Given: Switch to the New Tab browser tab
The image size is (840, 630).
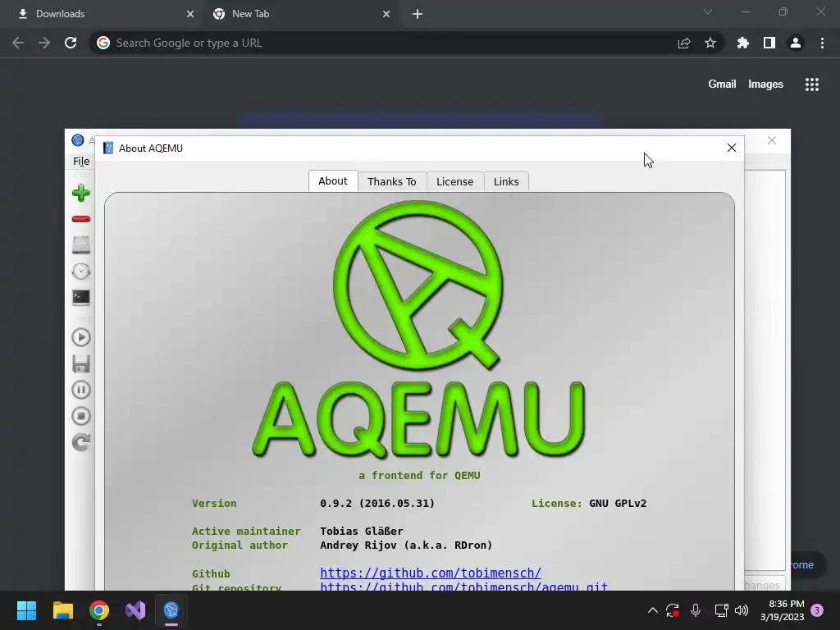Looking at the screenshot, I should pos(300,14).
